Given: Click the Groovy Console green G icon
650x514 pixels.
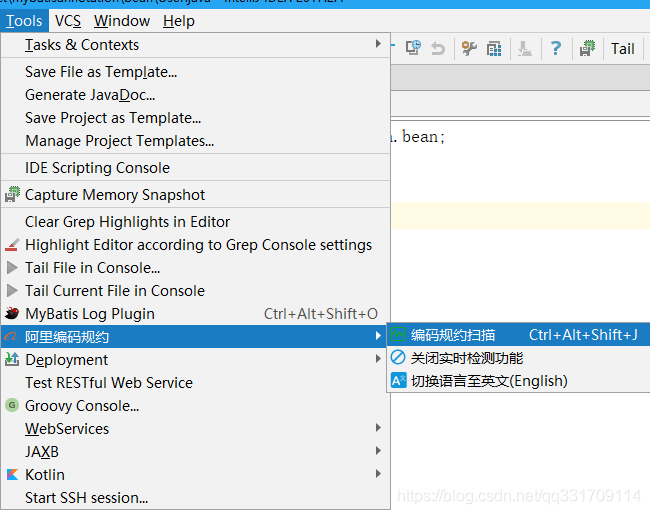Looking at the screenshot, I should pyautogui.click(x=12, y=405).
